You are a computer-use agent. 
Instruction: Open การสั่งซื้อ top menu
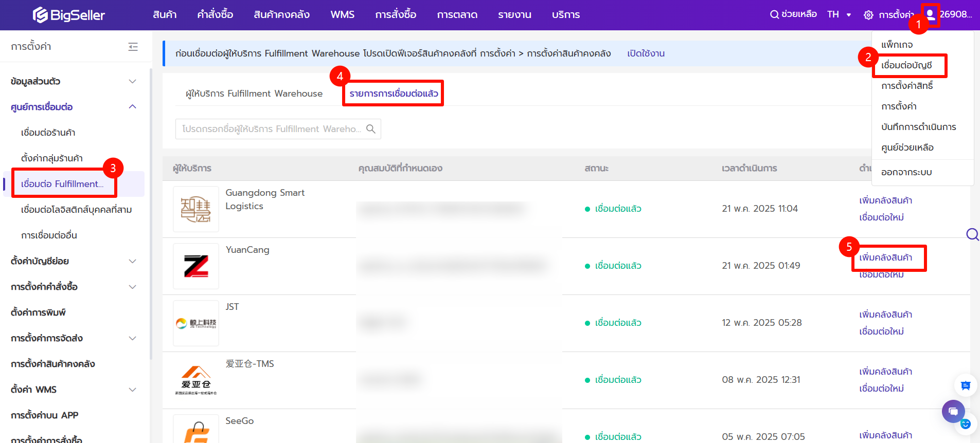point(396,15)
